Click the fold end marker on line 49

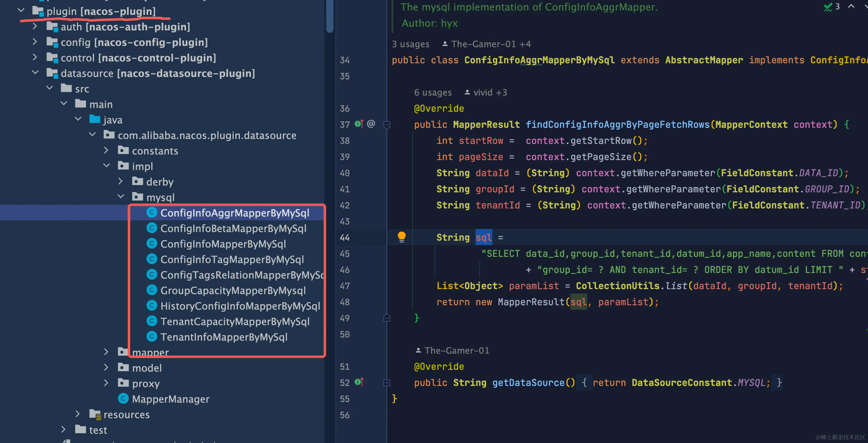387,318
